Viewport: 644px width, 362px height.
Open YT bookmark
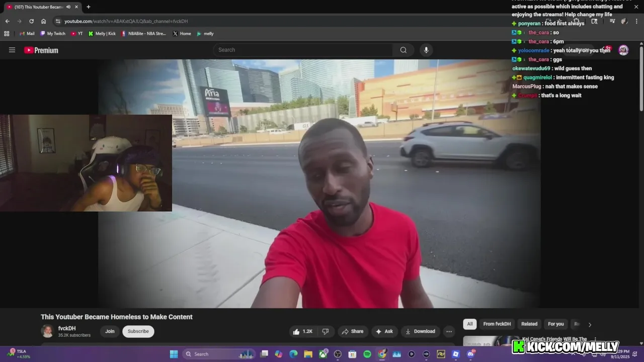point(77,34)
